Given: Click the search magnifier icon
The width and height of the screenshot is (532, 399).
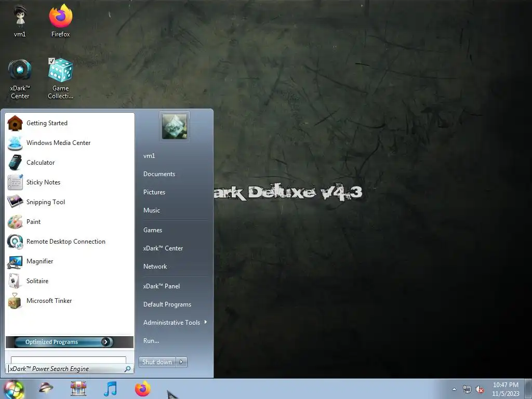Looking at the screenshot, I should (128, 369).
